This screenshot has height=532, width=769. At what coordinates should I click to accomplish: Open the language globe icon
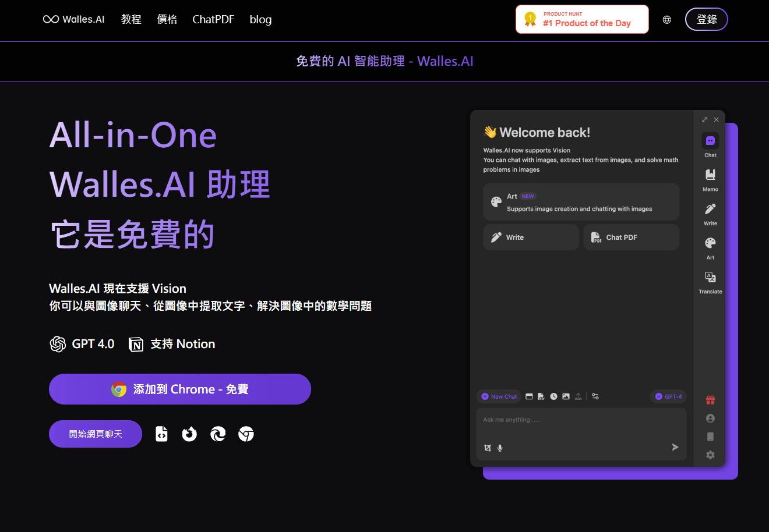tap(667, 20)
